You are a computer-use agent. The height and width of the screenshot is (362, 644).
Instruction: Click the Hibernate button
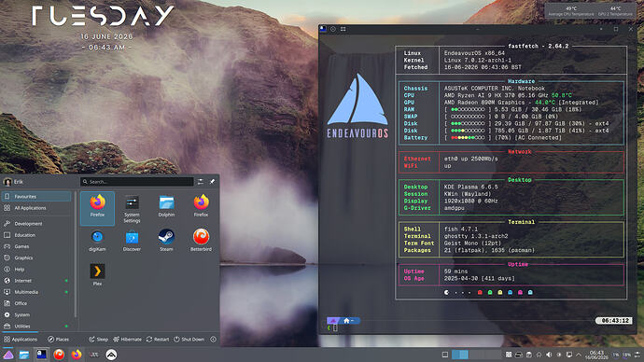(127, 340)
